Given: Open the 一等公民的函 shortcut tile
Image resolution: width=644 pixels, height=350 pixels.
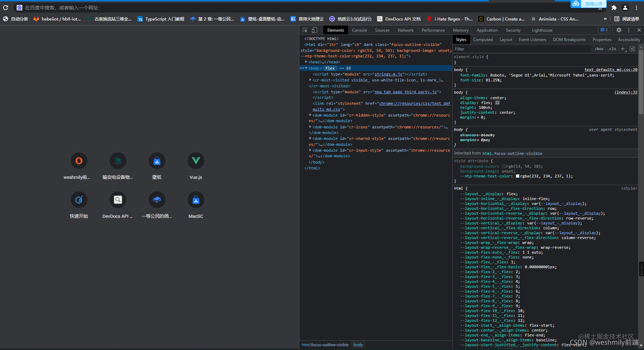Looking at the screenshot, I should [157, 205].
